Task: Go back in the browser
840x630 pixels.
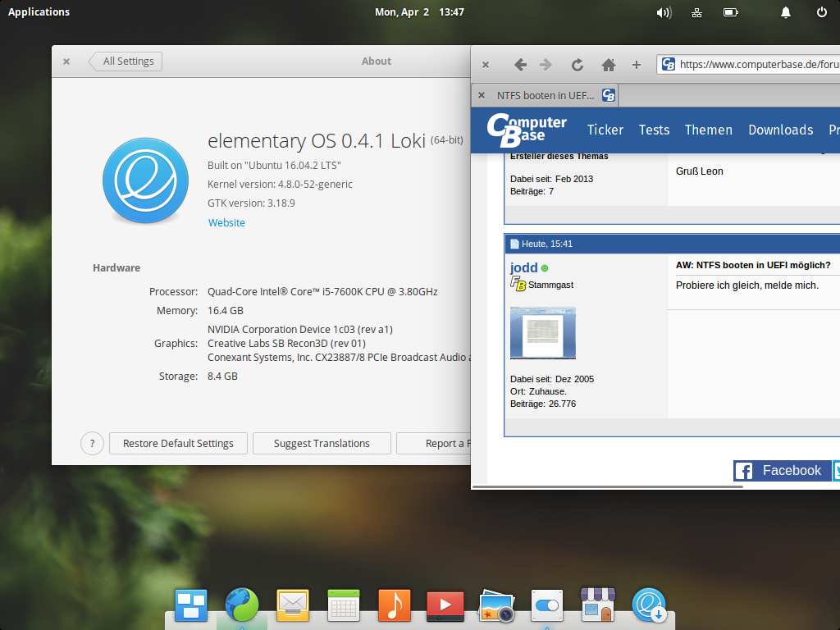Action: pyautogui.click(x=520, y=65)
